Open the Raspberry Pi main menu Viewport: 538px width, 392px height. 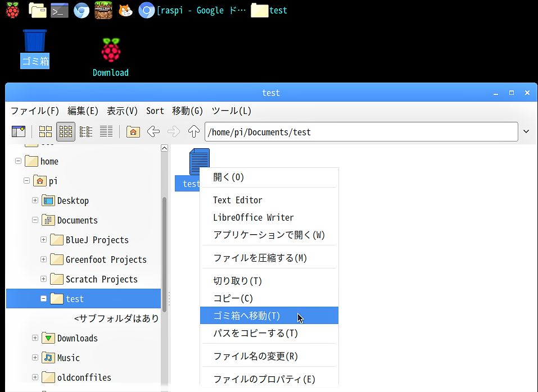click(x=12, y=10)
